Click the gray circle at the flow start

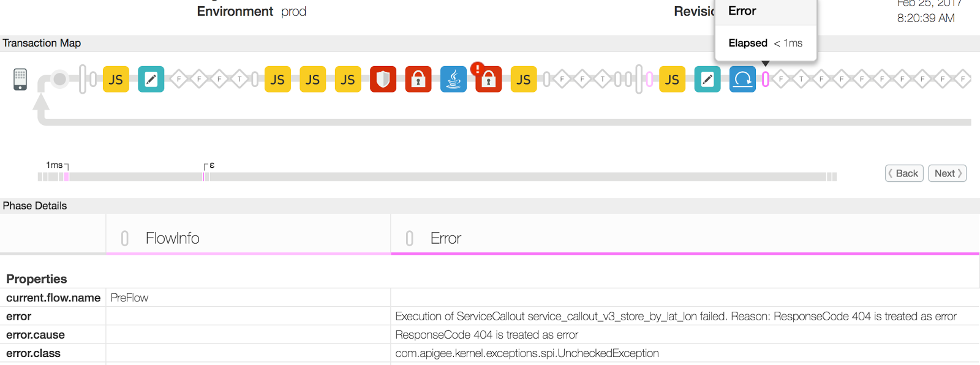pyautogui.click(x=60, y=79)
